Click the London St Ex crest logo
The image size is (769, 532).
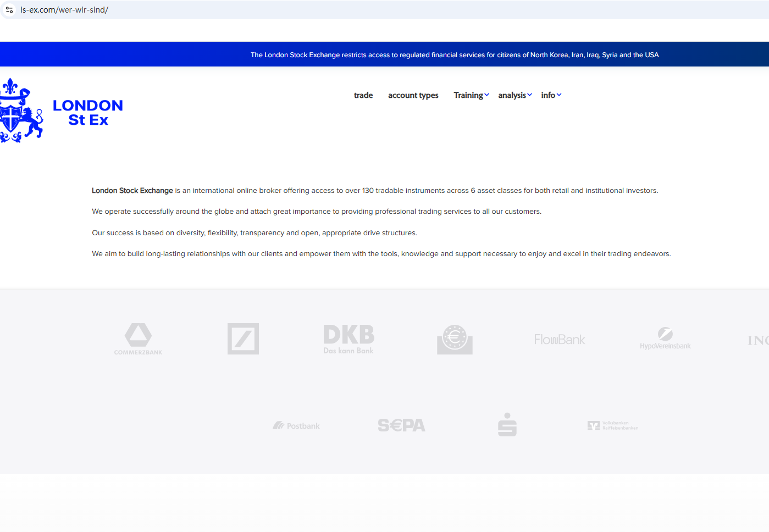[21, 110]
